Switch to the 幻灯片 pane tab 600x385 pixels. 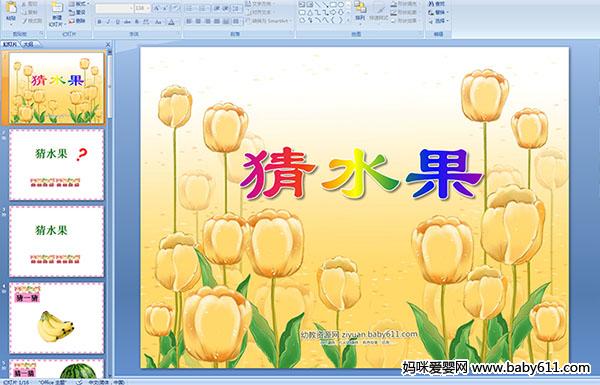[10, 44]
